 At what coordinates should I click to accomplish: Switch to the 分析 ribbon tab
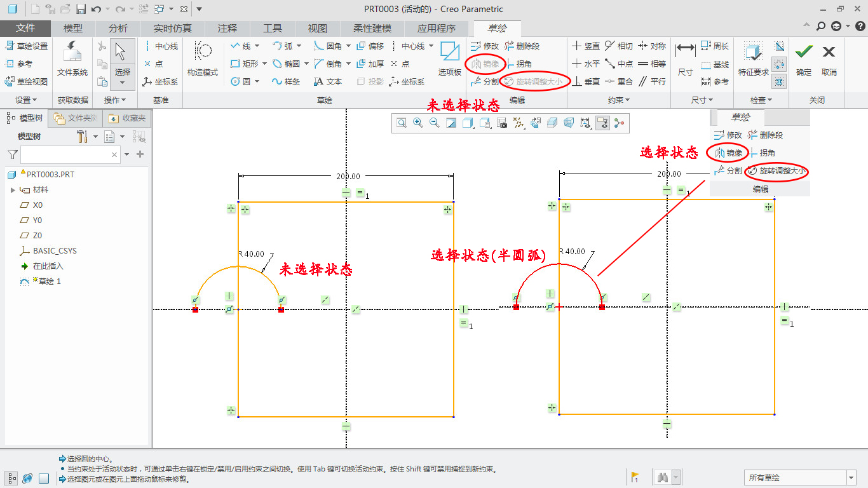coord(118,29)
